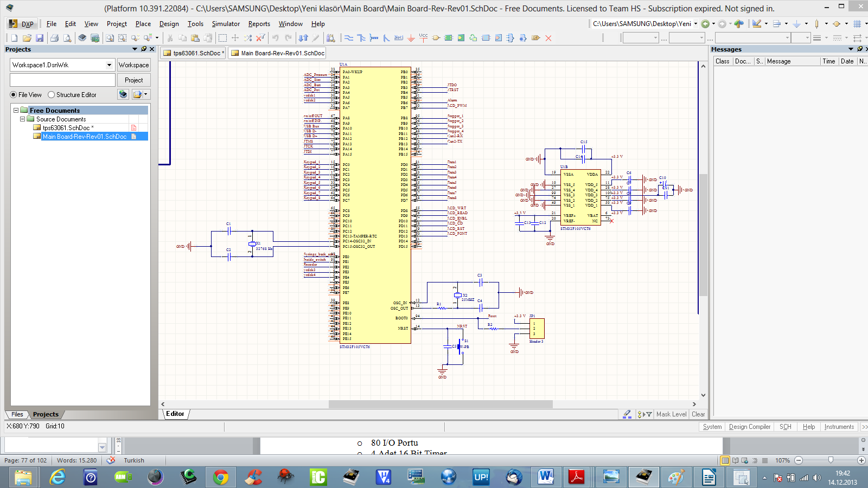The width and height of the screenshot is (868, 488).
Task: Switch to tps63061.SchDoc document tab
Action: tap(194, 53)
